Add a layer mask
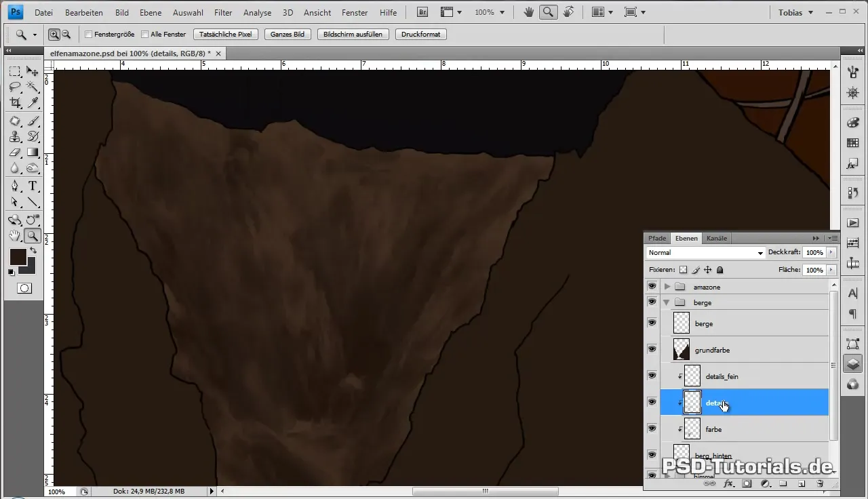The image size is (868, 499). 747,483
